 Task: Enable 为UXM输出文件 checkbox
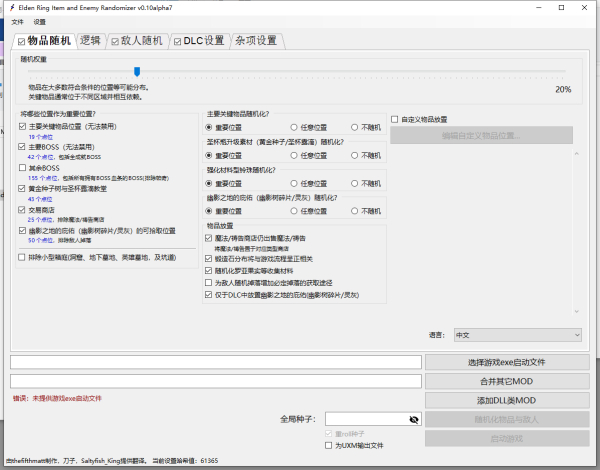(329, 444)
